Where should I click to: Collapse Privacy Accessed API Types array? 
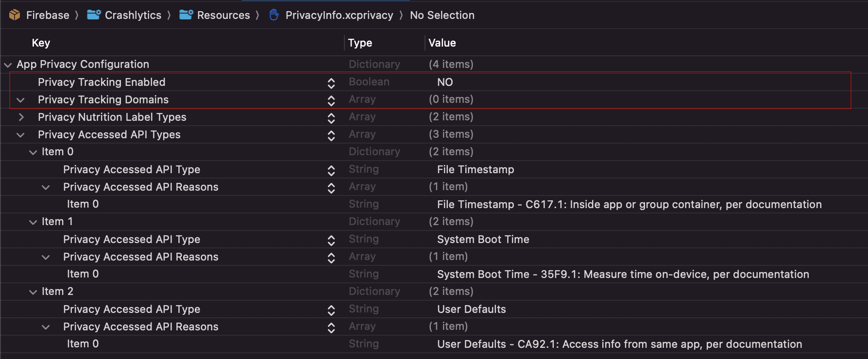[x=20, y=135]
